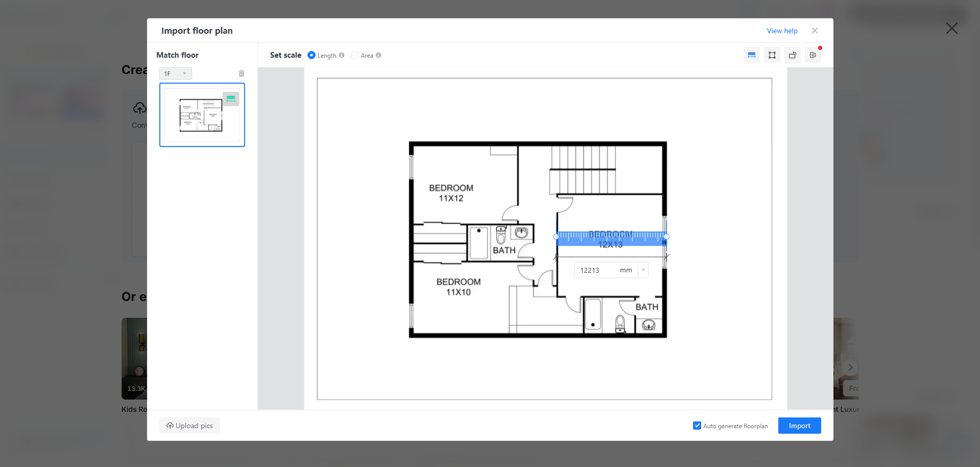Select the blue scale ruler tool

751,55
